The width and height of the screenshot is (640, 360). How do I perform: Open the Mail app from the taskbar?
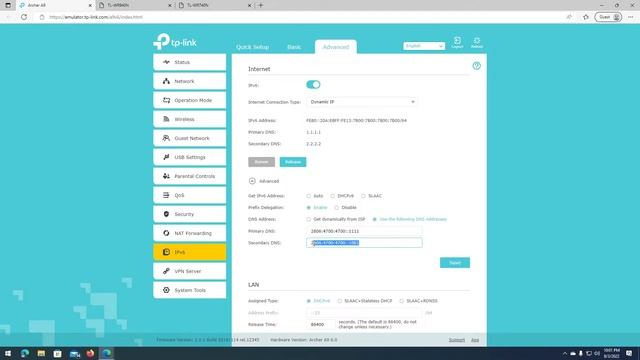pyautogui.click(x=74, y=353)
